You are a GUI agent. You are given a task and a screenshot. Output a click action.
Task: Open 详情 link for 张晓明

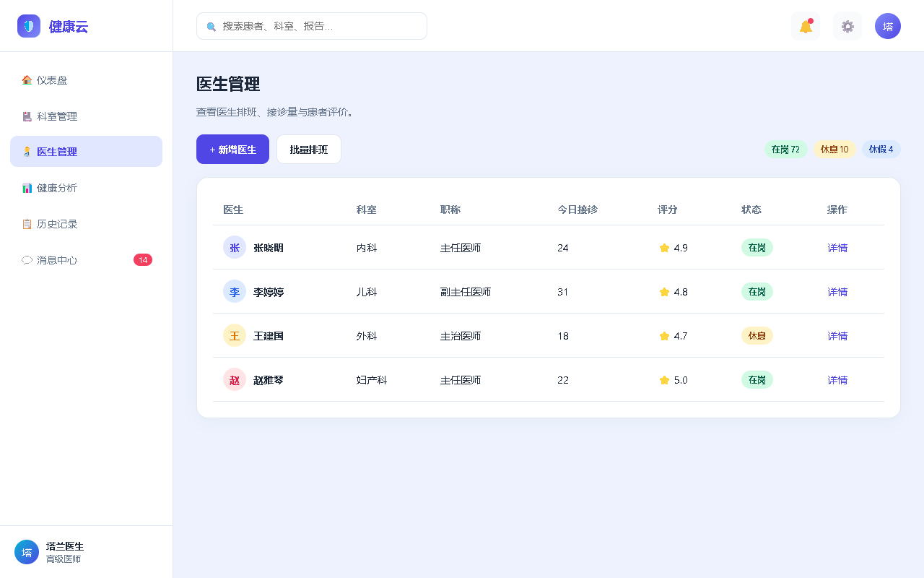837,248
